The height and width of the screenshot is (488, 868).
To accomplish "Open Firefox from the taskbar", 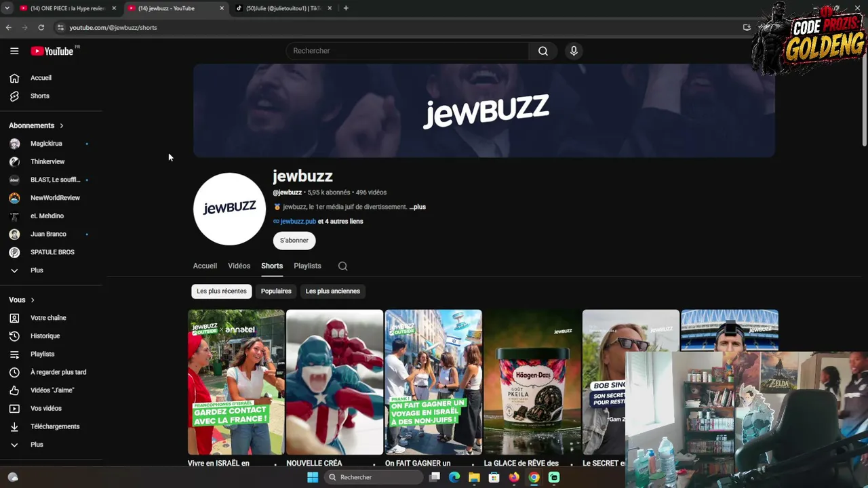I will coord(514,477).
